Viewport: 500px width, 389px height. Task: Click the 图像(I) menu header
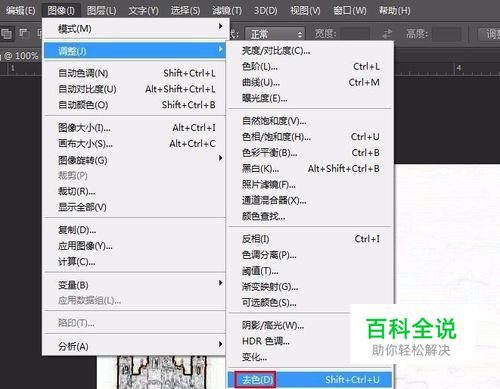(x=61, y=11)
